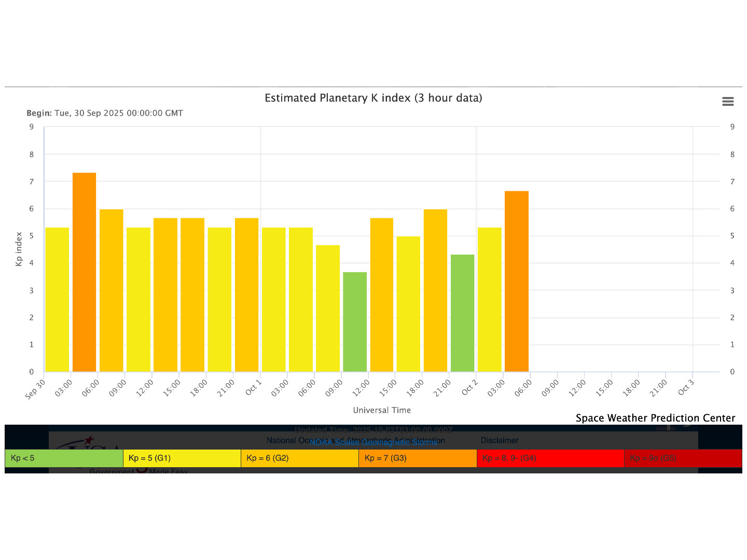Open the Disclaimer link in the footer

click(499, 440)
